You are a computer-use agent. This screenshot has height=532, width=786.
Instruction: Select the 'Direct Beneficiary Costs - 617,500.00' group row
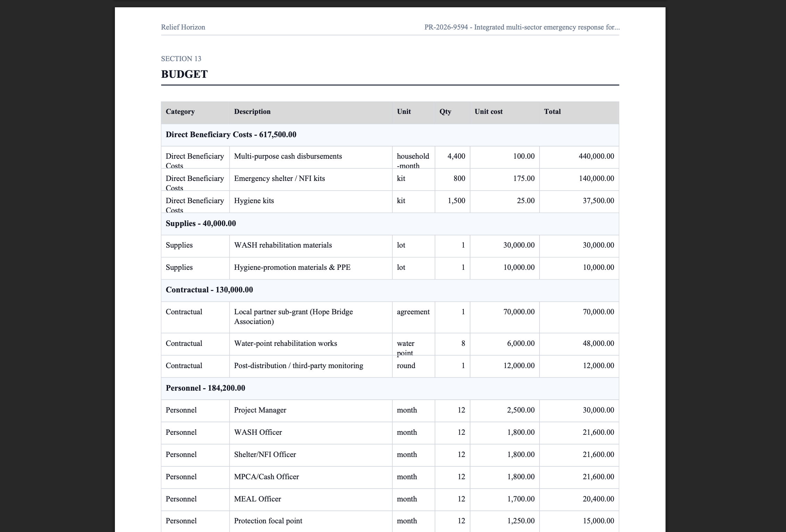point(390,135)
